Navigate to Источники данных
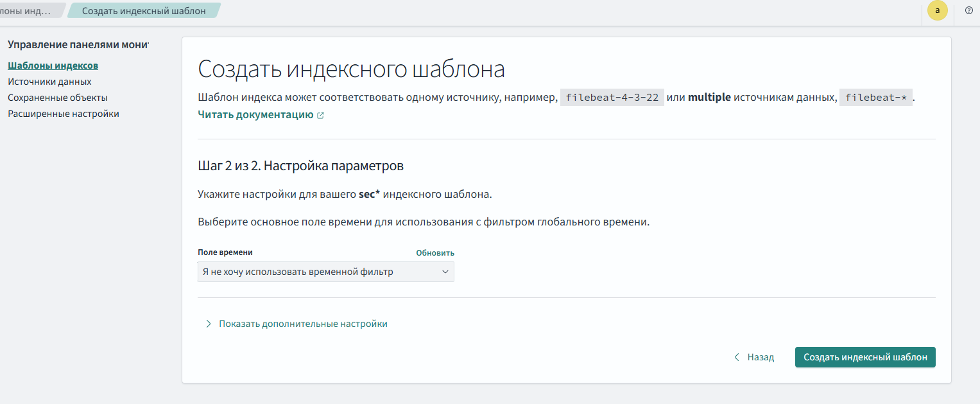Screen dimensions: 980x404 pyautogui.click(x=49, y=82)
